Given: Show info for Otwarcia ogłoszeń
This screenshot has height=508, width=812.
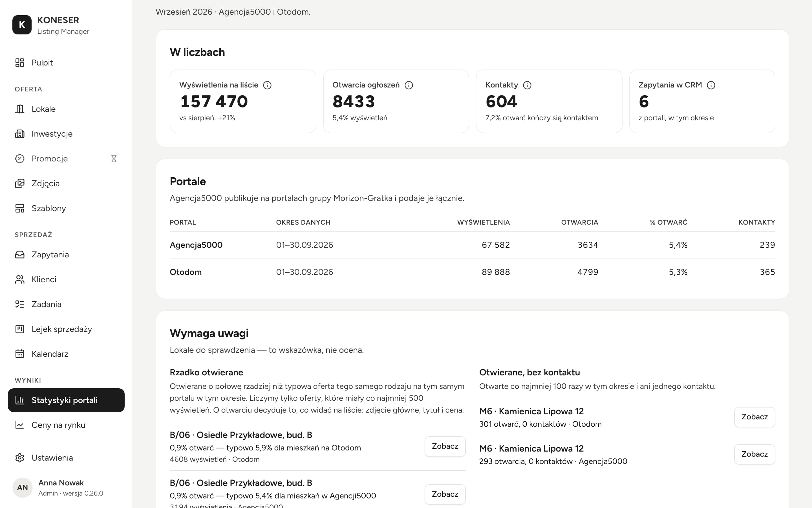Looking at the screenshot, I should pos(409,85).
